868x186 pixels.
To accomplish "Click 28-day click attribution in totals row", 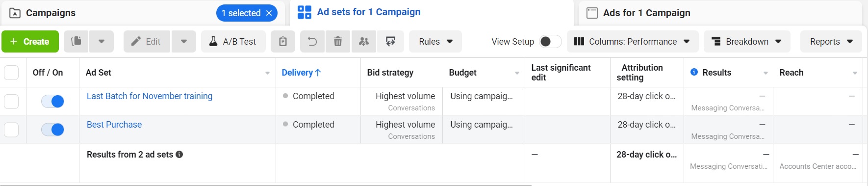I will coord(646,155).
